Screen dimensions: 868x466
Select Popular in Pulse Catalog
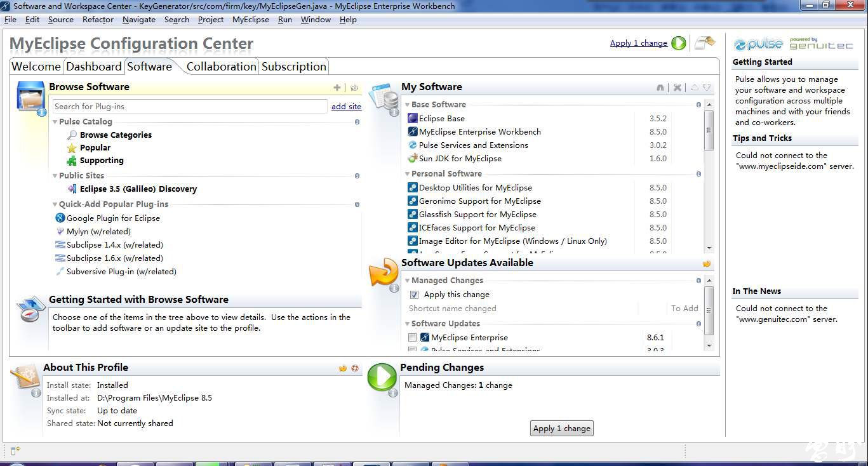(x=95, y=148)
